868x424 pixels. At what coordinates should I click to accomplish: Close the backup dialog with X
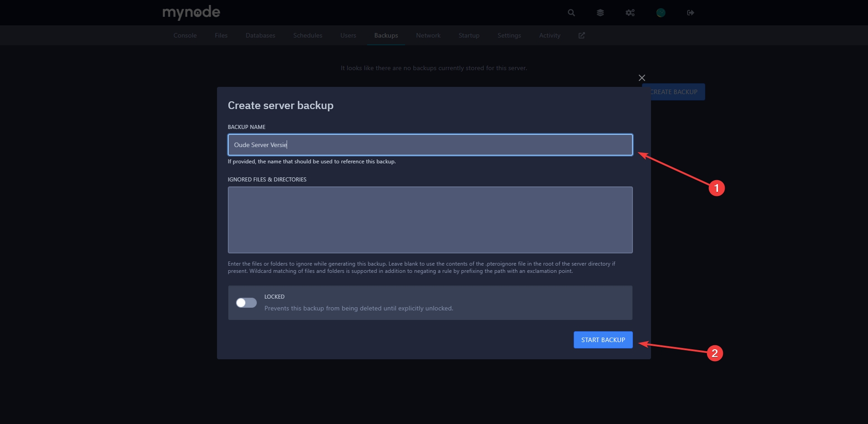tap(642, 78)
